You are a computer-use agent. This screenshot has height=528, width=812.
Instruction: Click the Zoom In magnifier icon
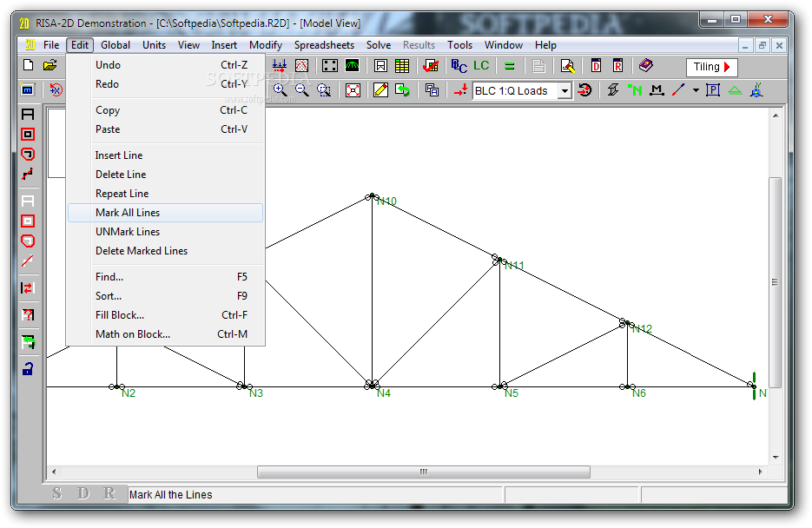pyautogui.click(x=281, y=90)
